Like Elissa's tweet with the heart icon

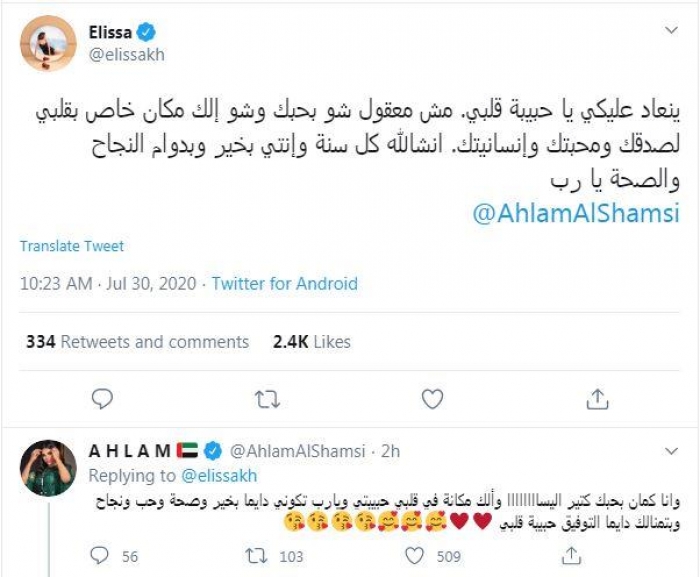tap(432, 400)
